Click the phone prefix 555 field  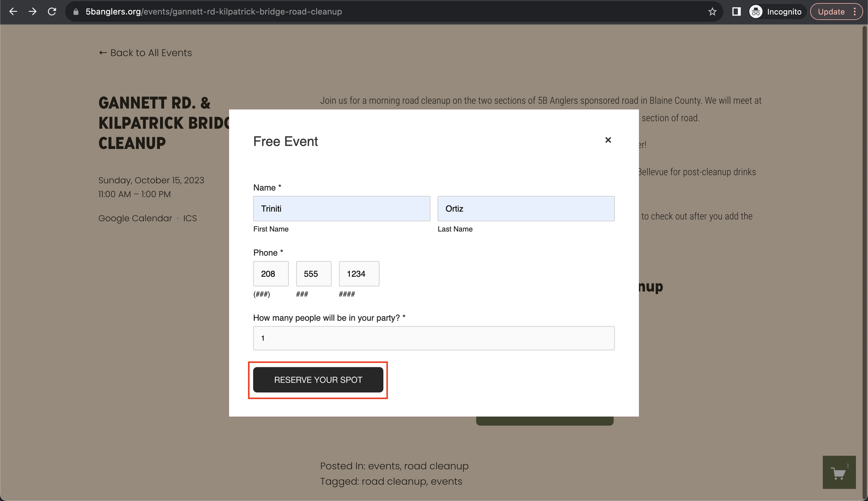click(313, 274)
